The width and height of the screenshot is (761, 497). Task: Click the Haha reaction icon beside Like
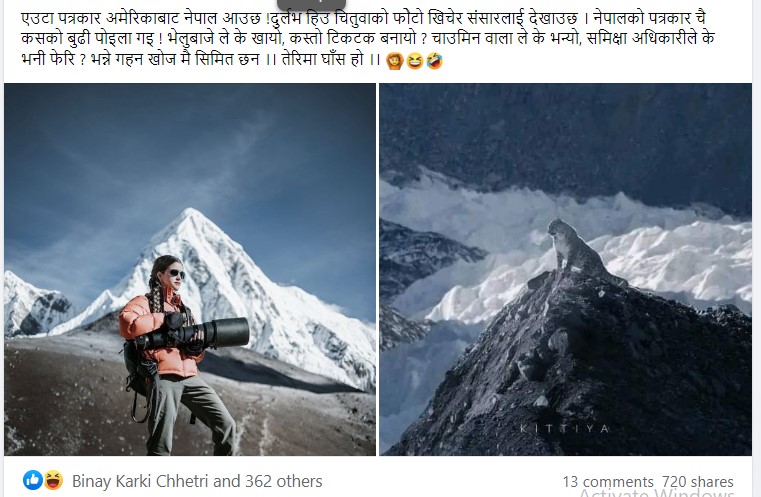(x=53, y=480)
